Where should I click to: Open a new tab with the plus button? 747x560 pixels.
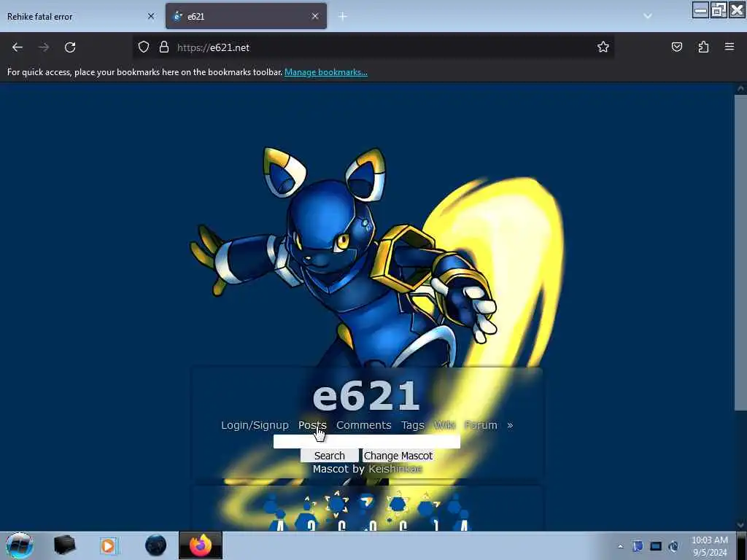(343, 16)
